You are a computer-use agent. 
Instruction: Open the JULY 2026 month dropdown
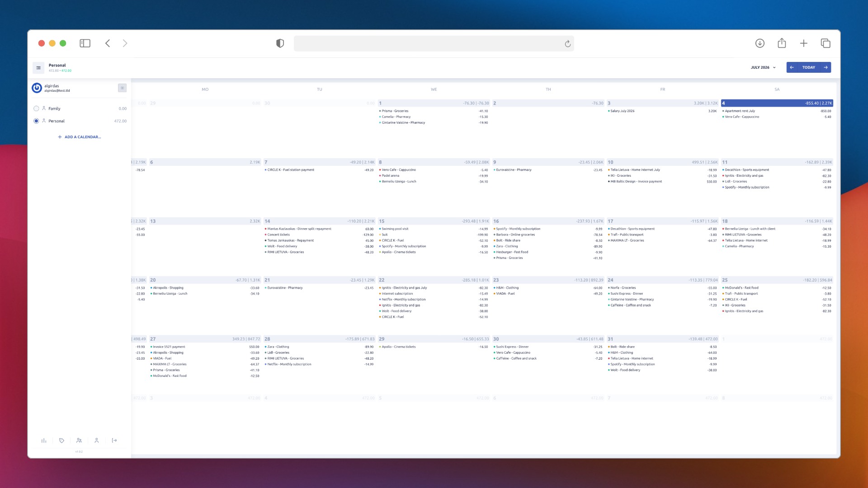pyautogui.click(x=763, y=67)
